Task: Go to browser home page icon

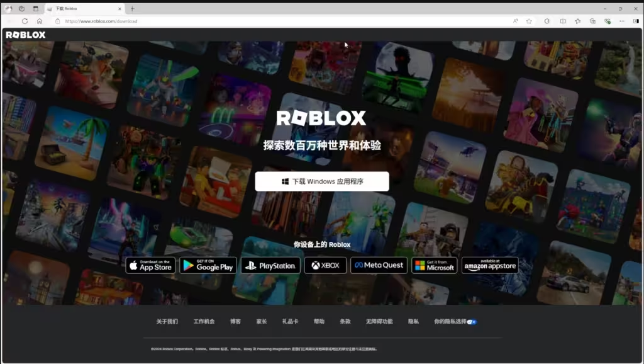Action: tap(40, 21)
